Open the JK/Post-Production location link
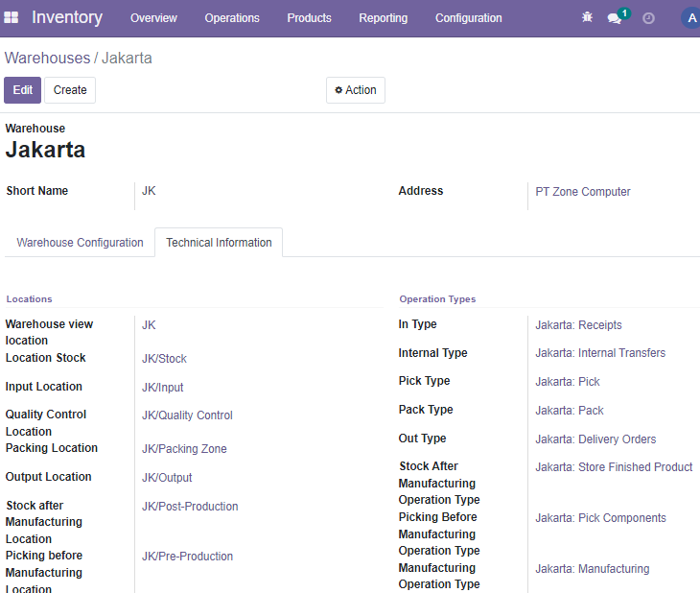700x593 pixels. (190, 507)
